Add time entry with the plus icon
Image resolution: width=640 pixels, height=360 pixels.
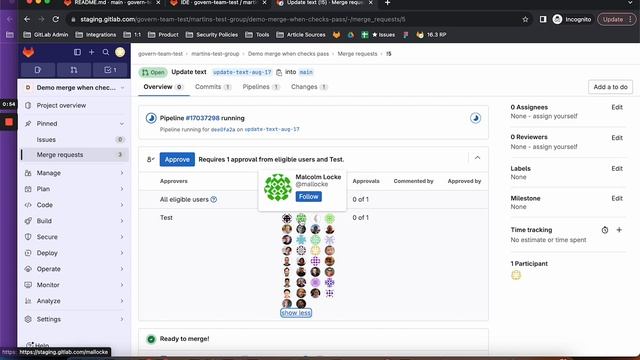(x=619, y=230)
